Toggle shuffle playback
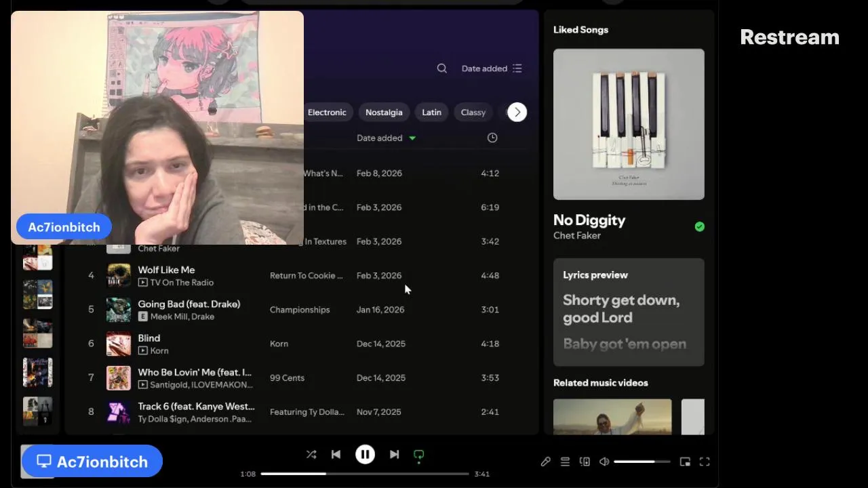The width and height of the screenshot is (868, 488). point(311,455)
